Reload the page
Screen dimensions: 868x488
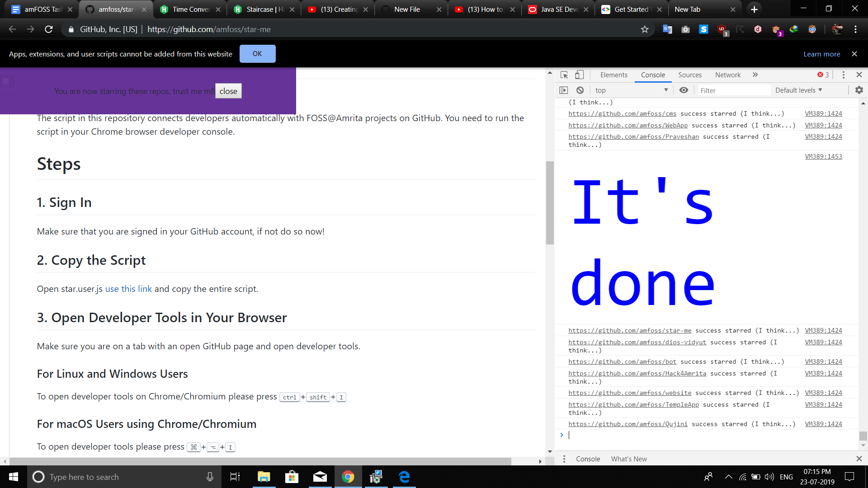(x=49, y=29)
